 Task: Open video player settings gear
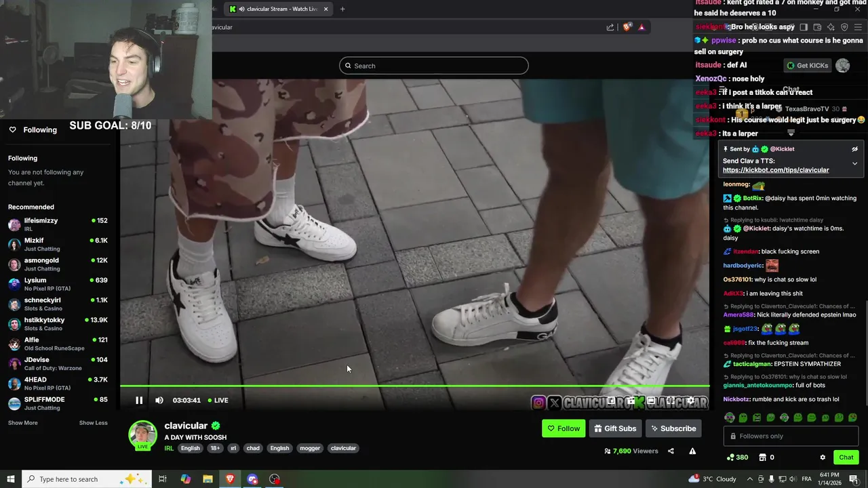tap(691, 401)
